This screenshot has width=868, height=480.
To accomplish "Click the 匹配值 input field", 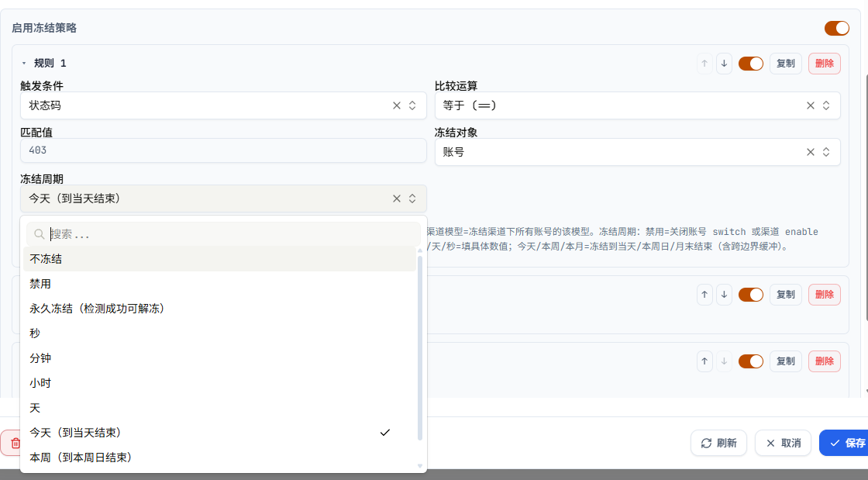I will pyautogui.click(x=223, y=150).
